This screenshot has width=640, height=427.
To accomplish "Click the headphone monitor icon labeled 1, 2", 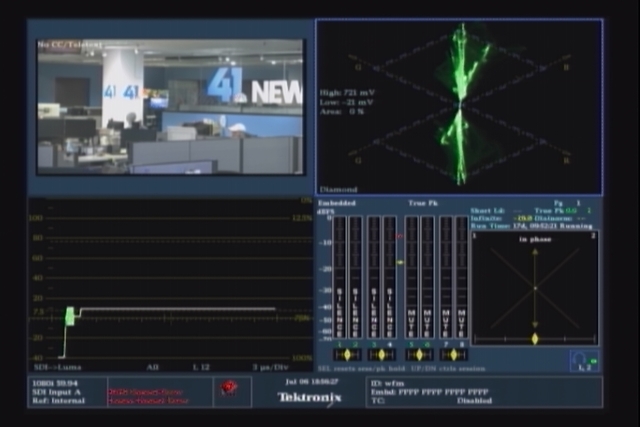I will click(x=584, y=360).
